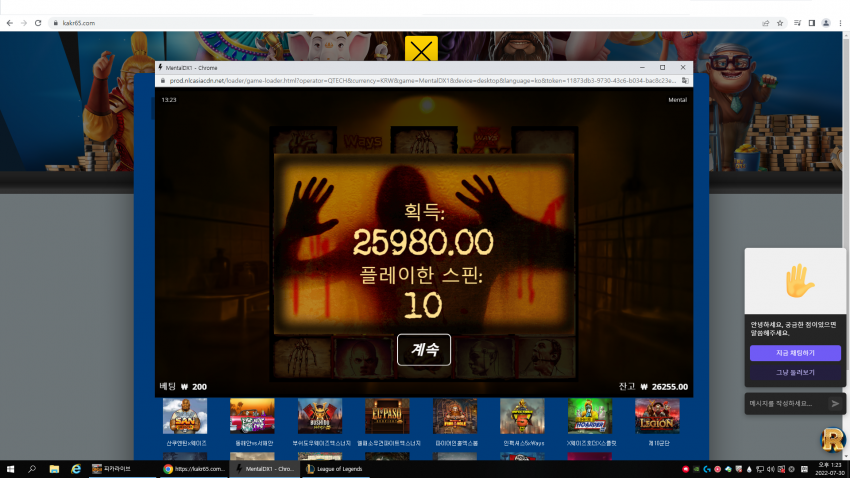Click red record icon in system tray
The height and width of the screenshot is (478, 850).
coord(685,469)
